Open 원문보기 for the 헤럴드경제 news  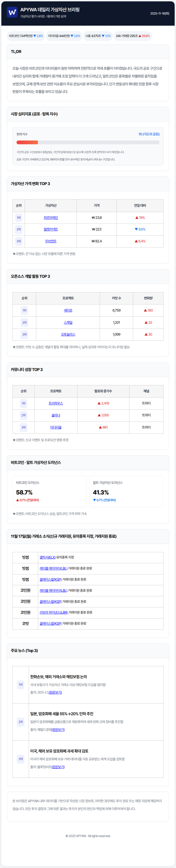click(58, 730)
